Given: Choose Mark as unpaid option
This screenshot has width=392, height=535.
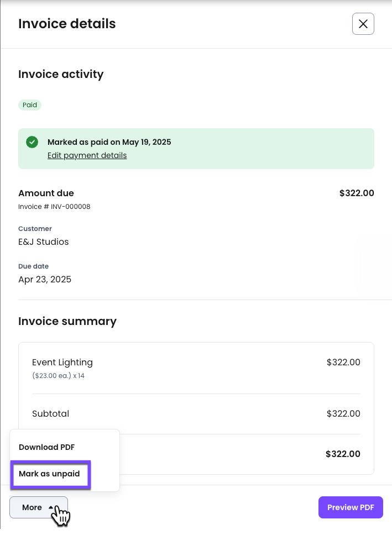Looking at the screenshot, I should tap(50, 474).
